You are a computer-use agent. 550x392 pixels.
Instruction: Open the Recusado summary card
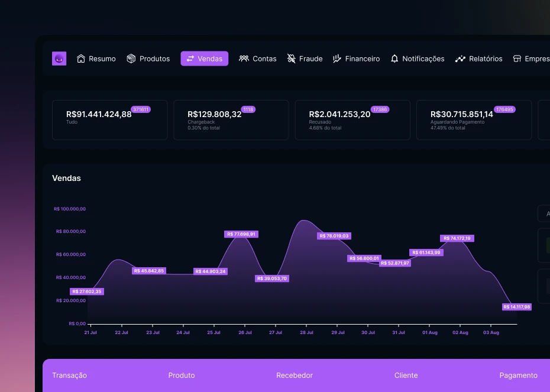tap(352, 119)
